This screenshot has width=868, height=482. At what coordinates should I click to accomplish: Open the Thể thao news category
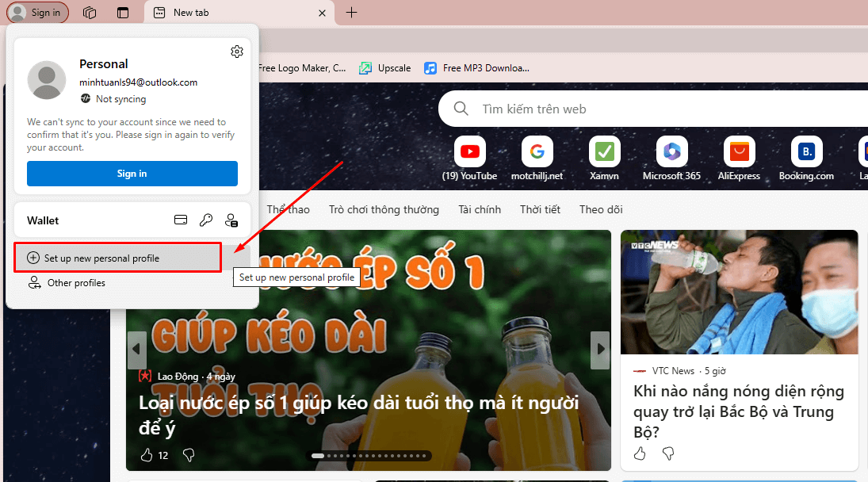click(x=288, y=210)
